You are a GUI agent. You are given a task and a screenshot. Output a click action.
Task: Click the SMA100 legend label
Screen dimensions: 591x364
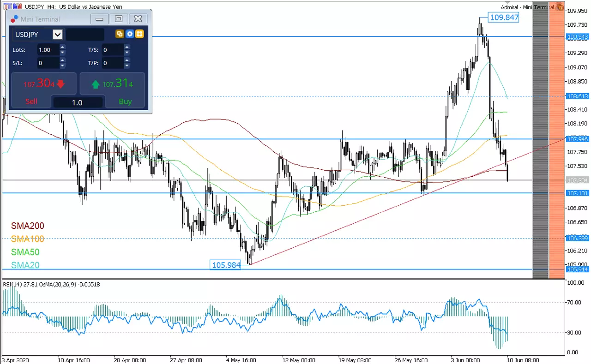(x=27, y=239)
